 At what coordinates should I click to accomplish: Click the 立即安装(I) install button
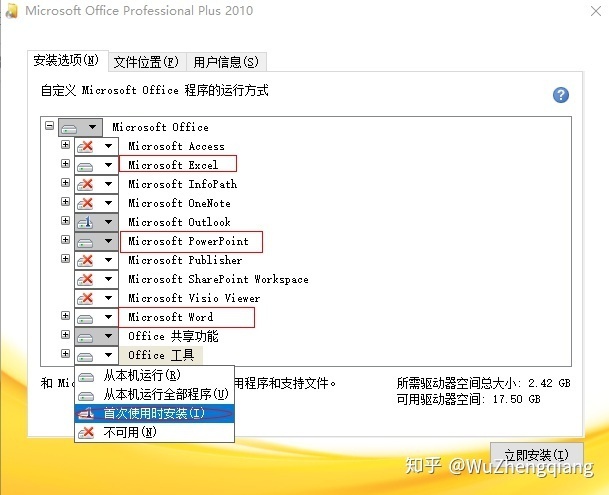536,455
